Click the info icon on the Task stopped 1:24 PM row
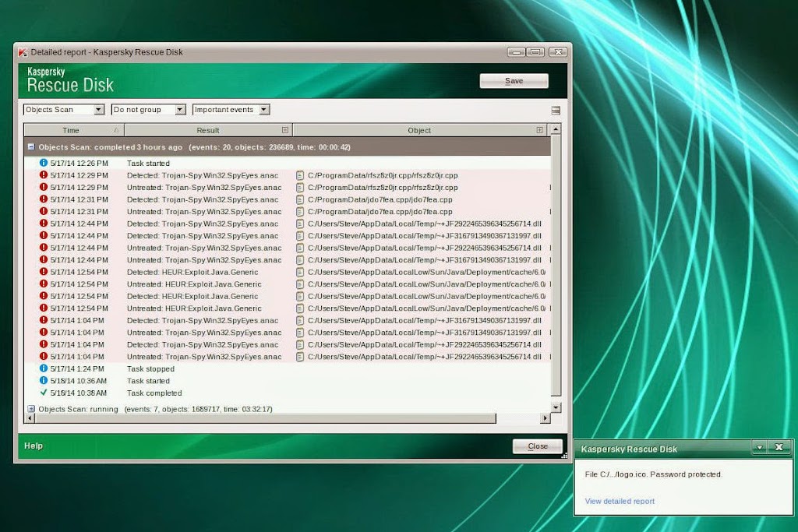Viewport: 798px width, 532px height. pos(44,368)
